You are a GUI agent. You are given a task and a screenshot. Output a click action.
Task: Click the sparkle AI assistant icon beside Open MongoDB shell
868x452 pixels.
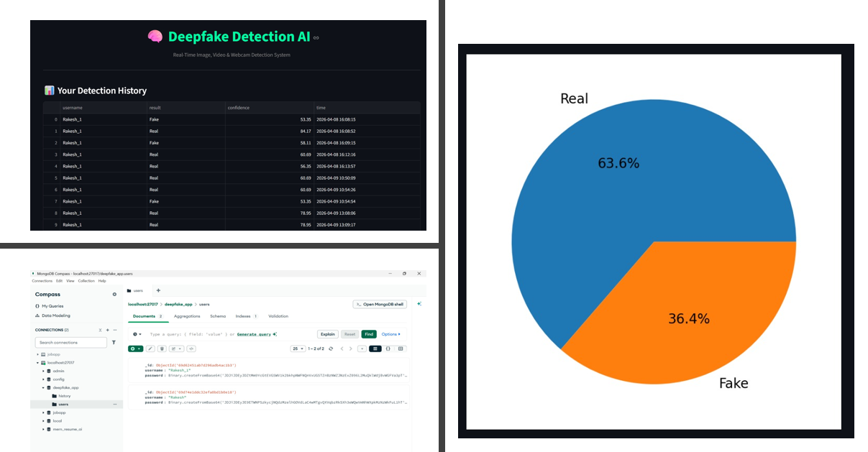tap(419, 304)
